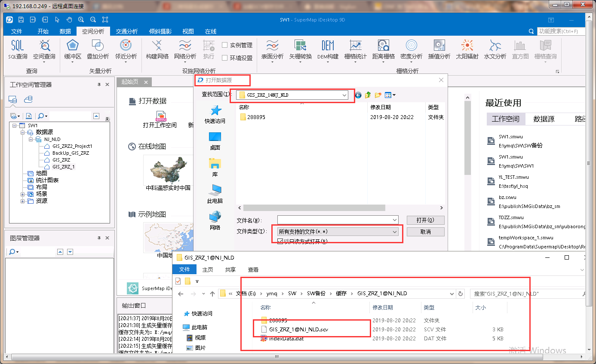Switch to the 数据 ribbon tab
The height and width of the screenshot is (364, 596).
65,31
